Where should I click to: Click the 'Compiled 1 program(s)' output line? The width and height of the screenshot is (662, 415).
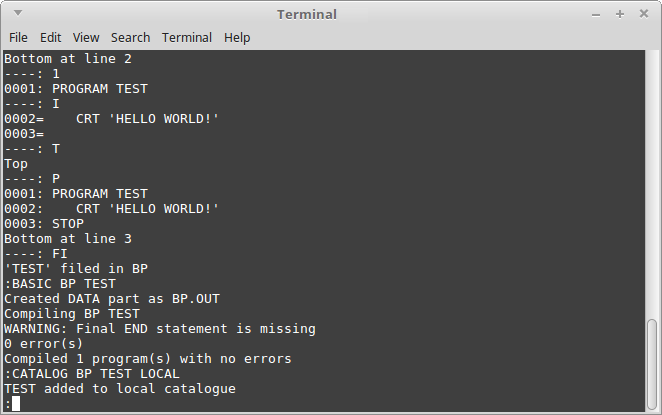tap(148, 359)
